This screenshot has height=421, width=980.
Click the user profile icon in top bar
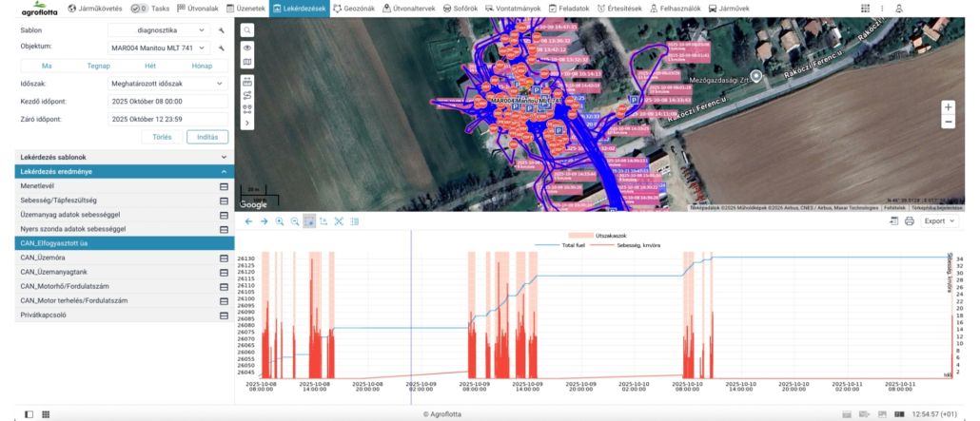(x=899, y=9)
